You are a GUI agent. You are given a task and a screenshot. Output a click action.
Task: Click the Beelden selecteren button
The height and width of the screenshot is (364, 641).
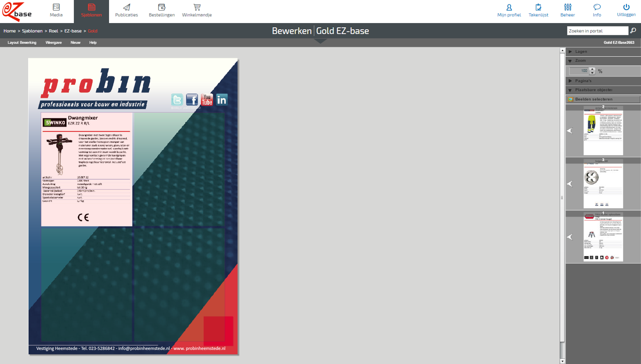(603, 99)
